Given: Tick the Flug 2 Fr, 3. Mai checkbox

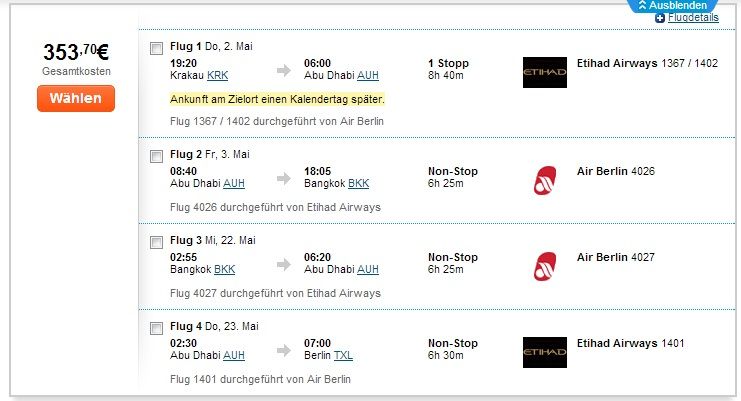Looking at the screenshot, I should 156,156.
